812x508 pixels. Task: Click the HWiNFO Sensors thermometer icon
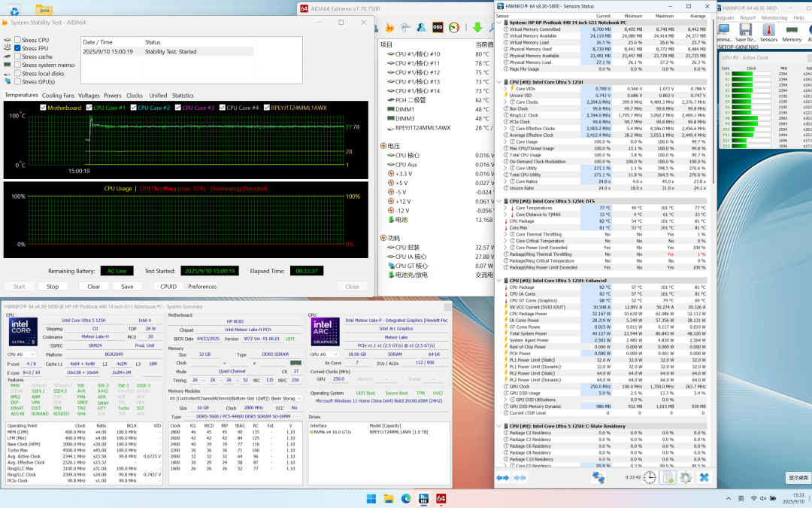pos(768,30)
